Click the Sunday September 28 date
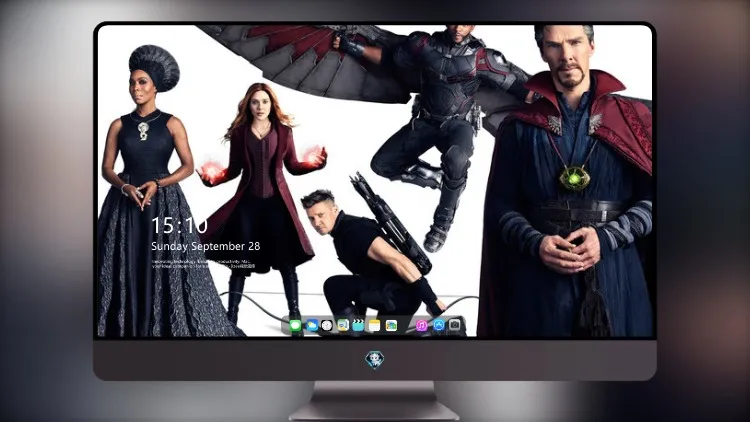The height and width of the screenshot is (422, 750). click(x=206, y=246)
